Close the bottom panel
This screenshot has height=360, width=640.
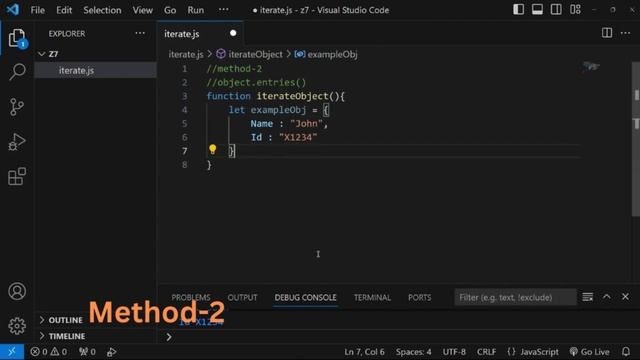[625, 297]
